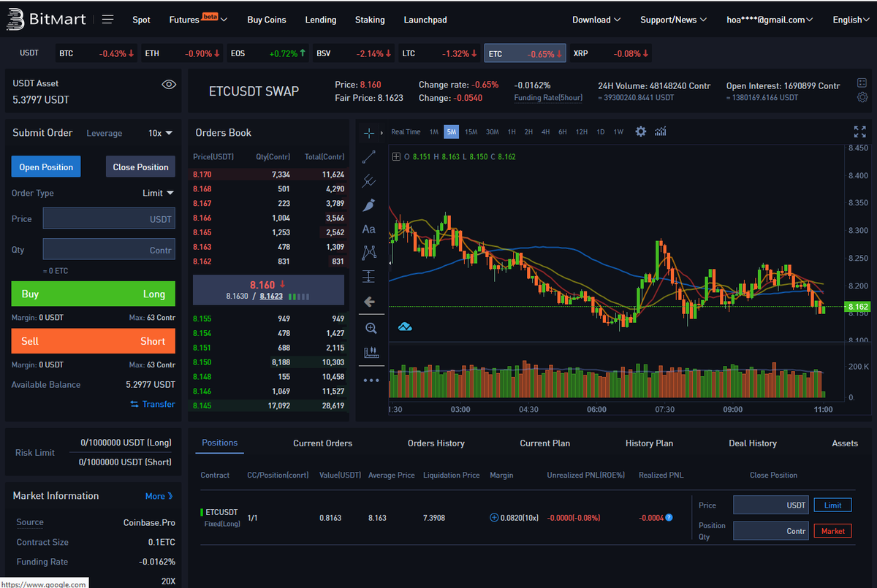Image resolution: width=877 pixels, height=588 pixels.
Task: Select the XRP ticker in top bar
Action: tap(611, 53)
